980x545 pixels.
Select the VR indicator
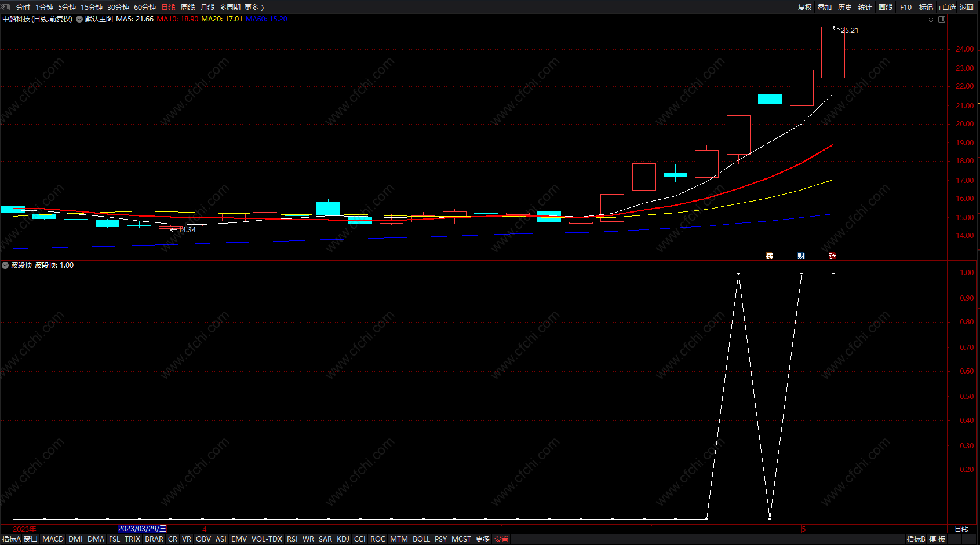coord(187,539)
